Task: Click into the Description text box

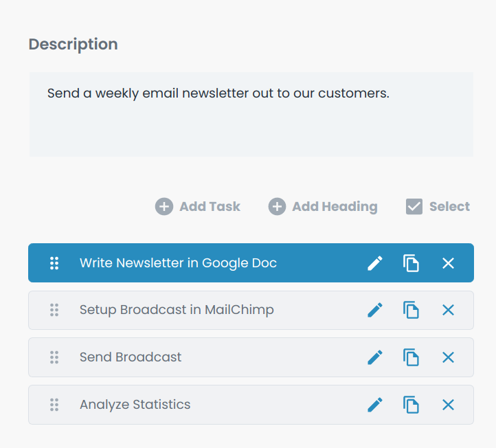Action: (x=251, y=114)
